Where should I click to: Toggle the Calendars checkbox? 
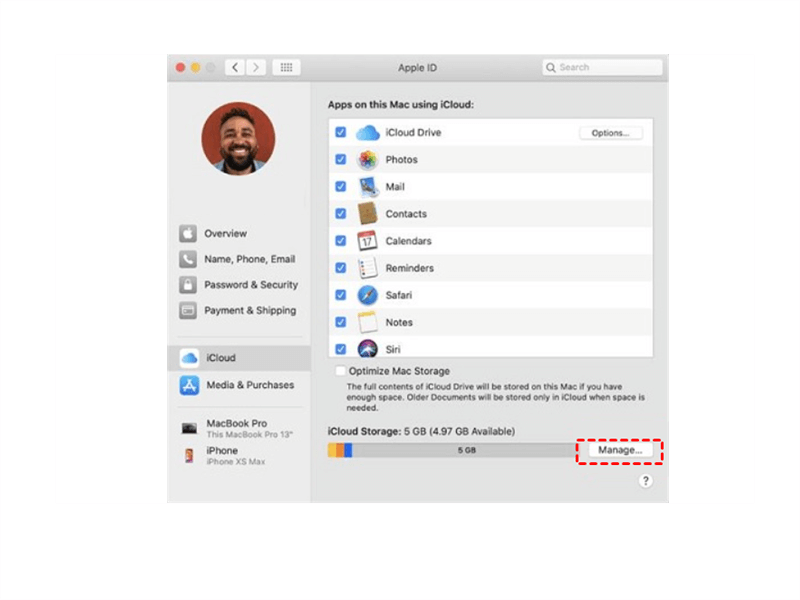341,241
